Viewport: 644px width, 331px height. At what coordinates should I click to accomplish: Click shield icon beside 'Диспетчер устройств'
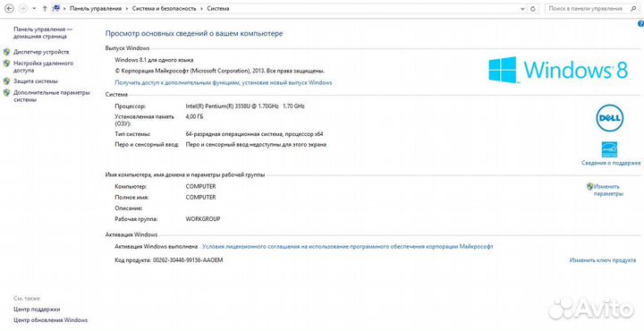coord(6,52)
